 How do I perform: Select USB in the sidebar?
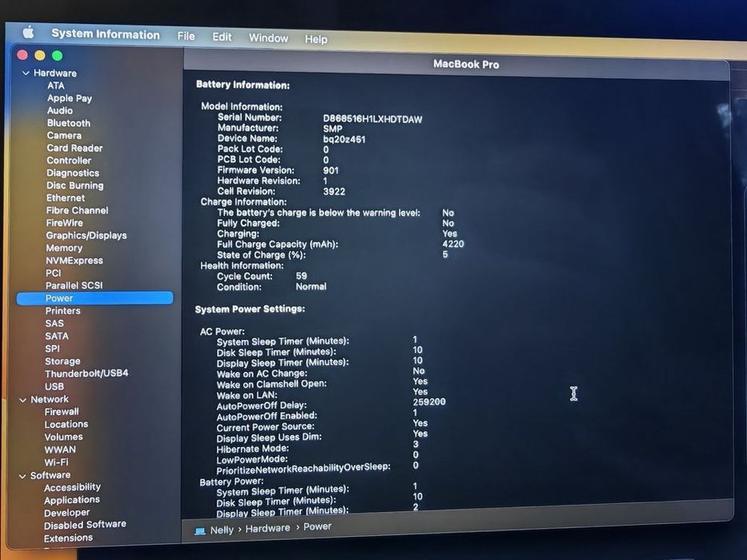point(54,386)
